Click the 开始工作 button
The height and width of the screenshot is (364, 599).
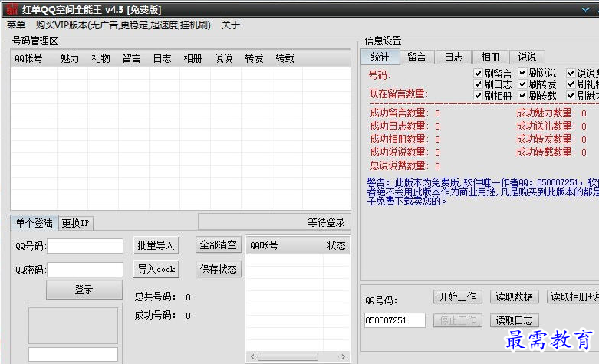tap(458, 297)
